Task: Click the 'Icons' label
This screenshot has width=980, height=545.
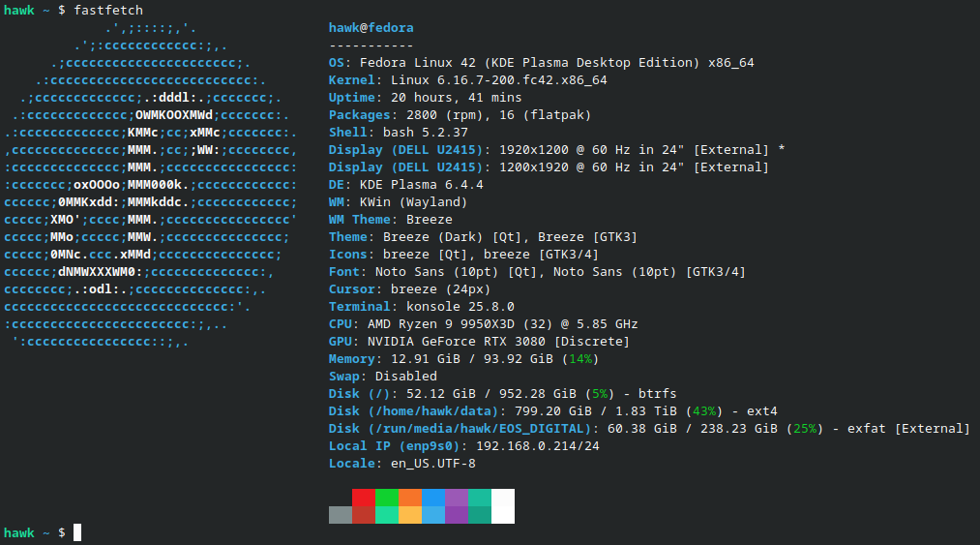Action: tap(347, 255)
